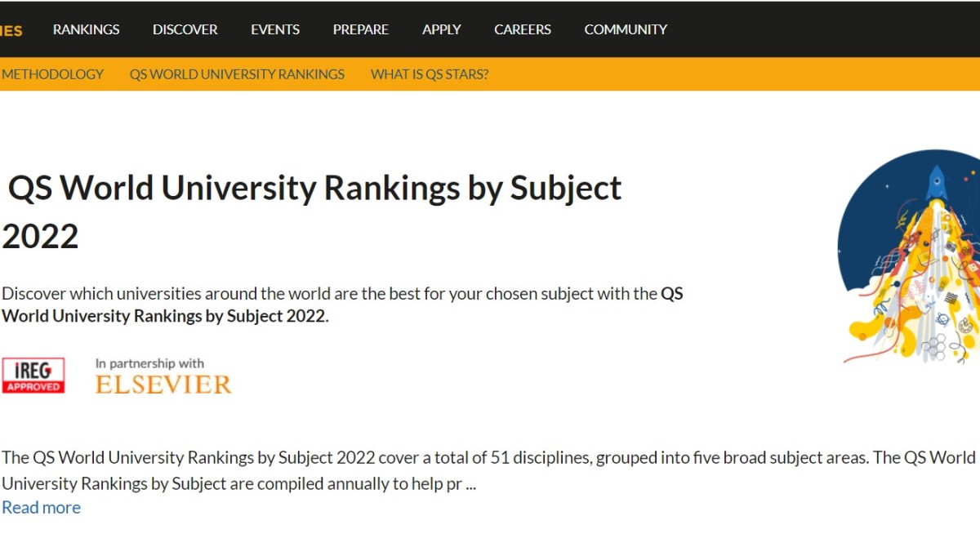This screenshot has height=547, width=980.
Task: Open What Is QS Stars link
Action: pos(430,74)
